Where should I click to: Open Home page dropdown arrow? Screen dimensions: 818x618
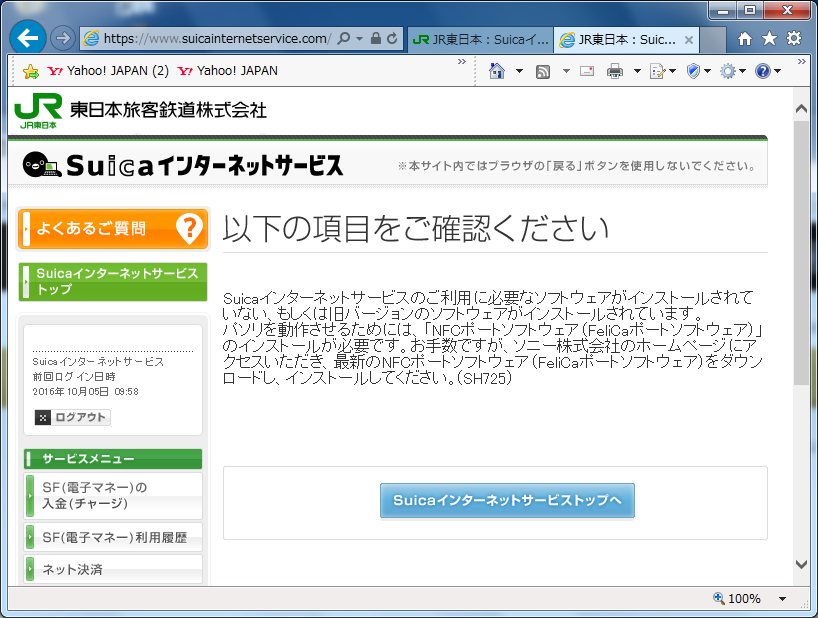click(x=519, y=71)
